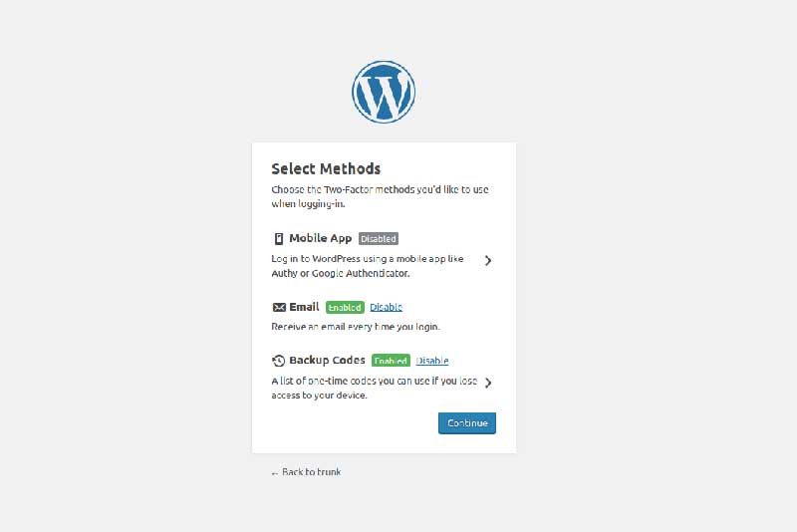Click the 'Receive an email' description text
This screenshot has width=797, height=532.
coord(356,327)
